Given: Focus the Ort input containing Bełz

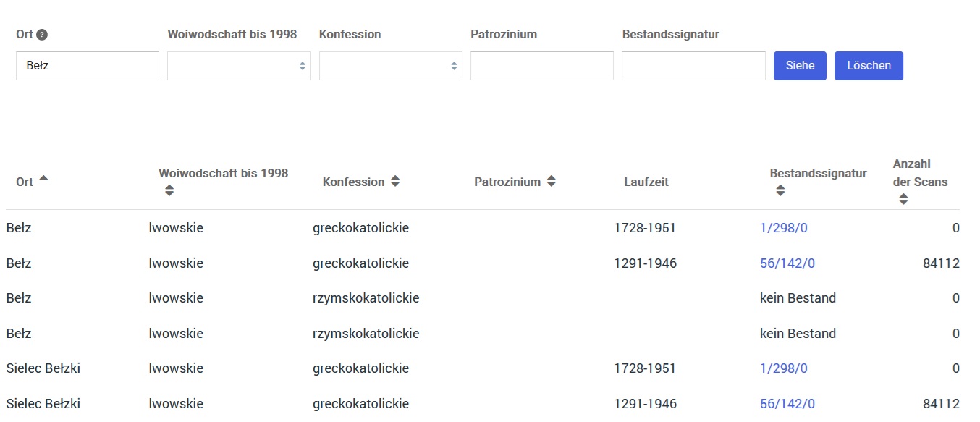Looking at the screenshot, I should (88, 66).
